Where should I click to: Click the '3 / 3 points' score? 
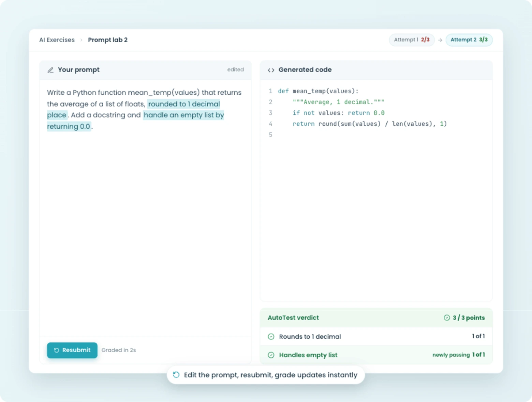click(x=469, y=318)
